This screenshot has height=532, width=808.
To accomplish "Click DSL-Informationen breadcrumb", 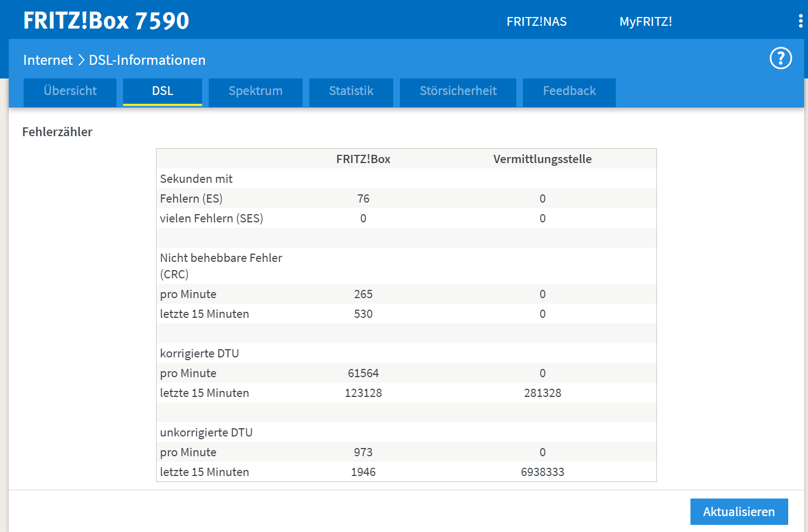I will click(147, 60).
